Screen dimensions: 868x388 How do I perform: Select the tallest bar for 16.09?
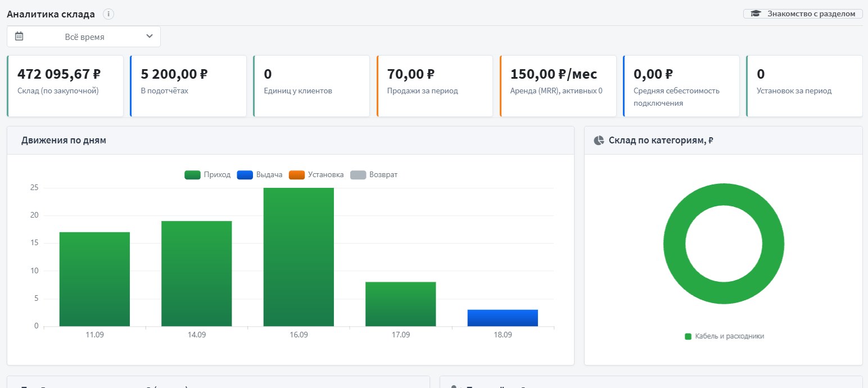click(x=299, y=257)
